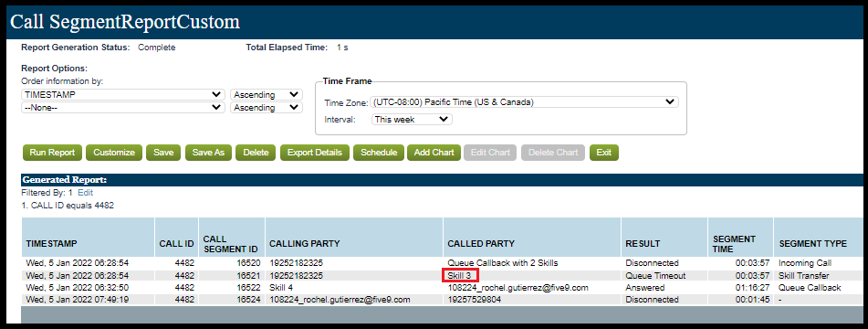Save the current report
The width and height of the screenshot is (868, 329).
163,153
